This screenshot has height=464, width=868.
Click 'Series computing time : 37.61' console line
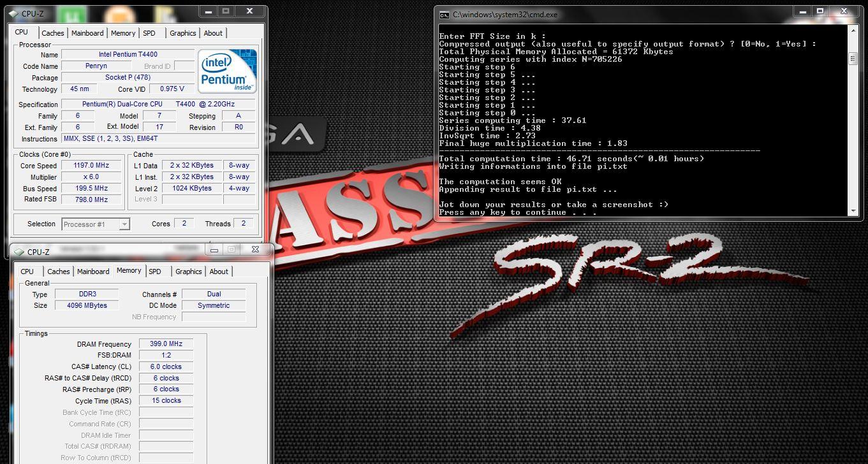513,120
